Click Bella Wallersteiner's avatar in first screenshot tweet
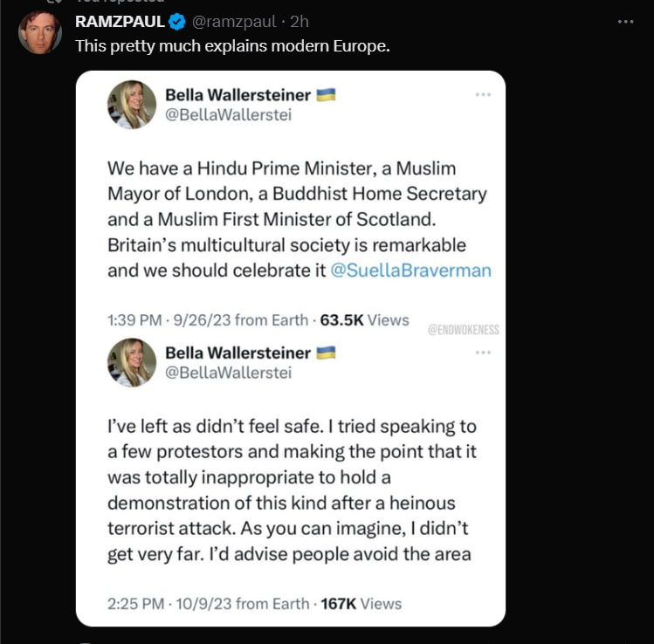Screen dimensions: 654x644 coord(131,105)
